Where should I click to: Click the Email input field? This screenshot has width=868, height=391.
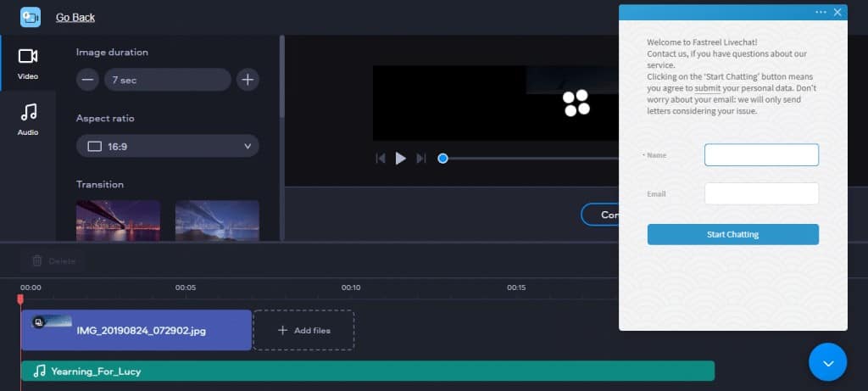(761, 194)
